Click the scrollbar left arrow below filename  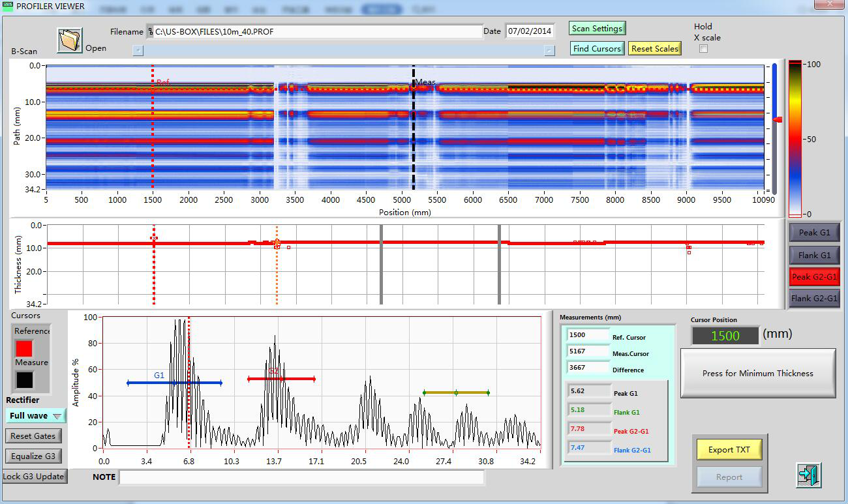click(137, 50)
